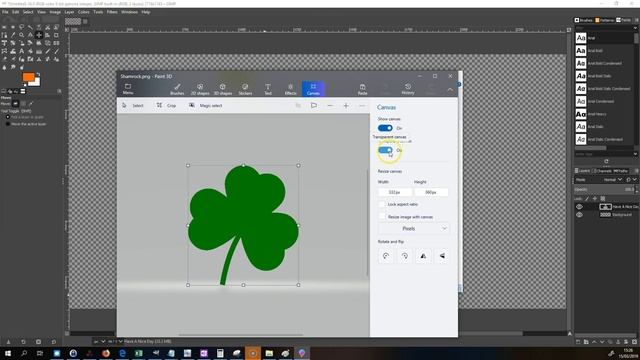Click the canvas Width input field
The width and height of the screenshot is (640, 360).
click(x=394, y=192)
